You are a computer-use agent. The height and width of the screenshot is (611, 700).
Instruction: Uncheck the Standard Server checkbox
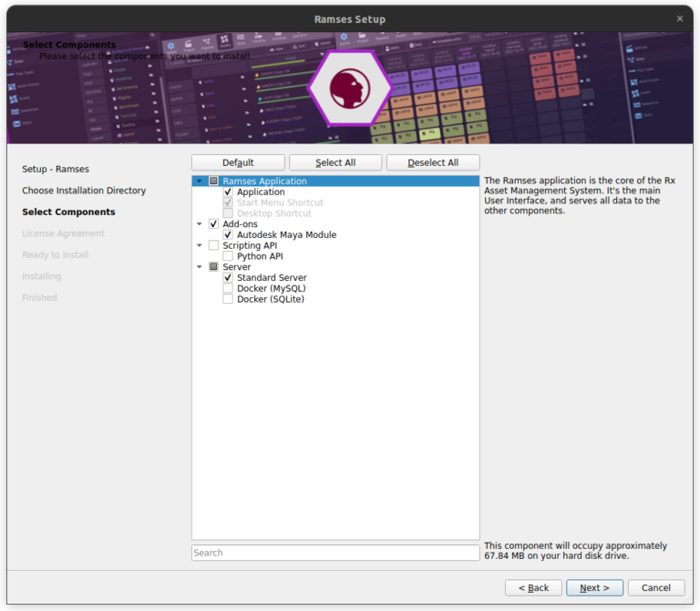click(228, 278)
